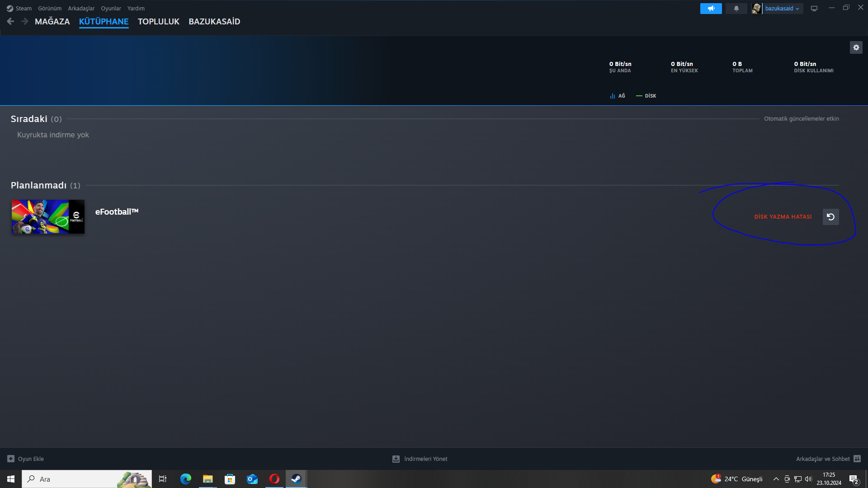Open the Oyunlar menu
The image size is (868, 488).
tap(111, 9)
